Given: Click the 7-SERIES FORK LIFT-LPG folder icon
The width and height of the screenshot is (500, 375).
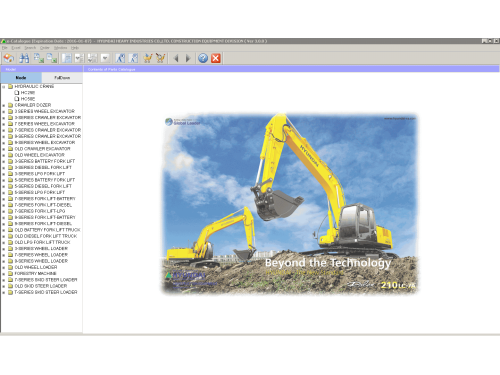Looking at the screenshot, I should (10, 211).
